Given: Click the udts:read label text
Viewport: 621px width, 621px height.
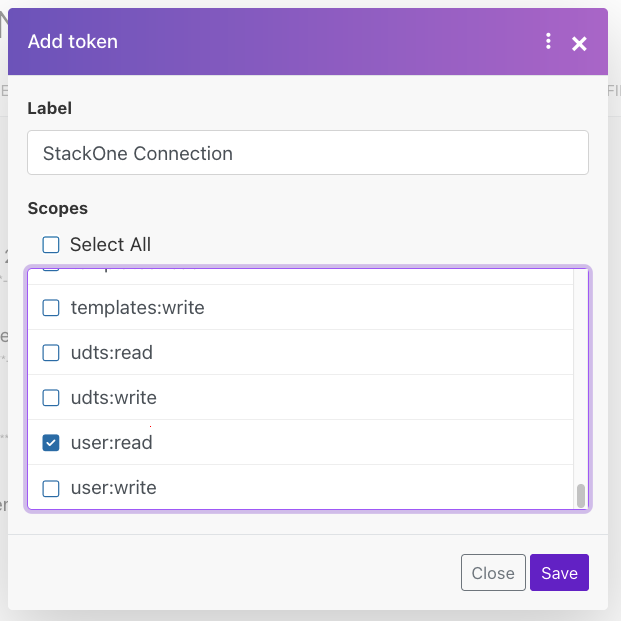Looking at the screenshot, I should click(112, 352).
